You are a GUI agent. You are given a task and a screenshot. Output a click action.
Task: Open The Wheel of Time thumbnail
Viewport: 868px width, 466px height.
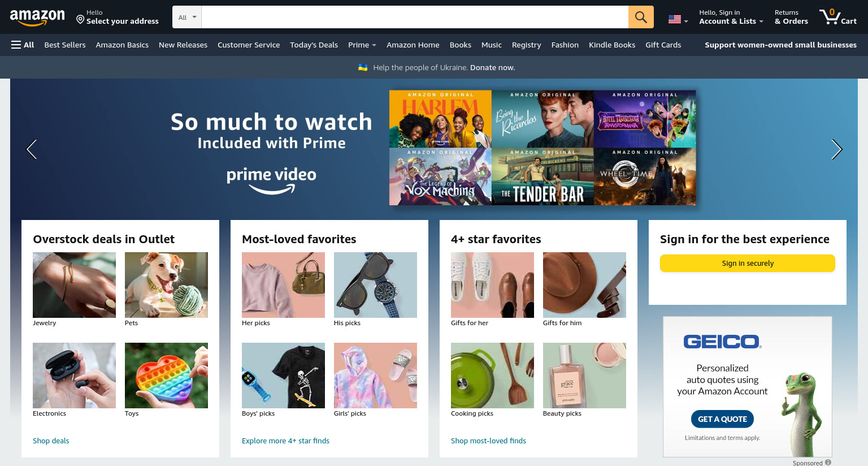coord(645,176)
